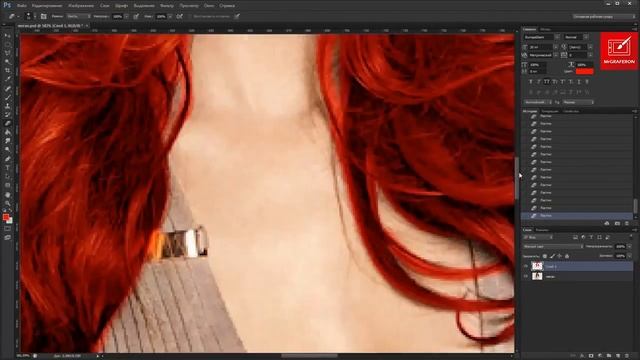
Task: Click history panel camera snapshot icon
Action: (x=617, y=224)
